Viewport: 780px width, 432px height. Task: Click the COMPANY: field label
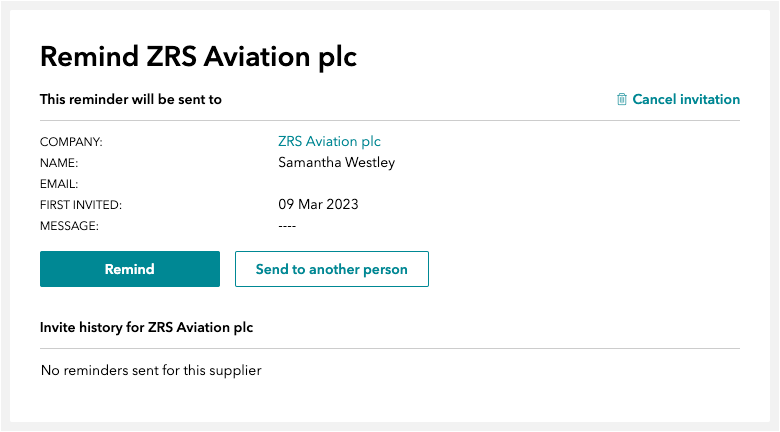point(71,142)
